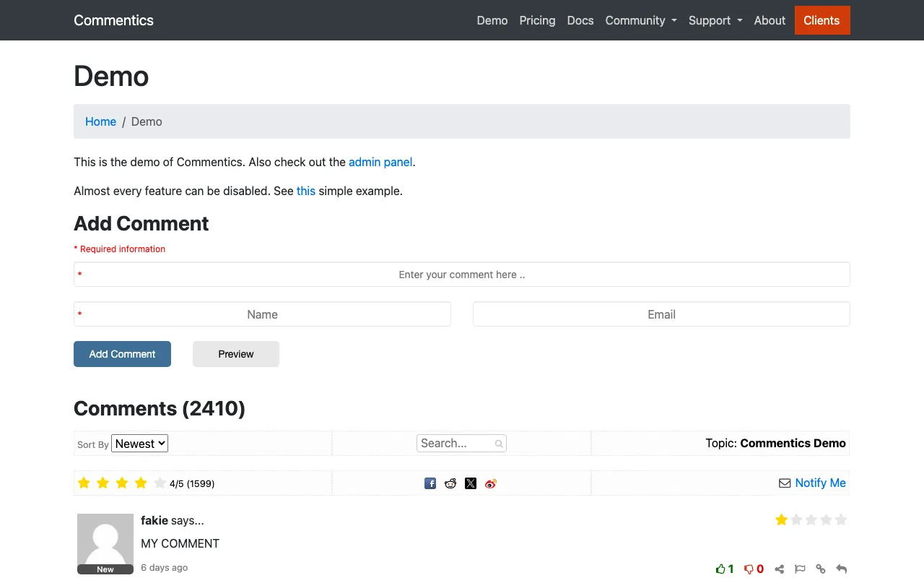Reply to fakie's comment arrow icon

point(841,569)
